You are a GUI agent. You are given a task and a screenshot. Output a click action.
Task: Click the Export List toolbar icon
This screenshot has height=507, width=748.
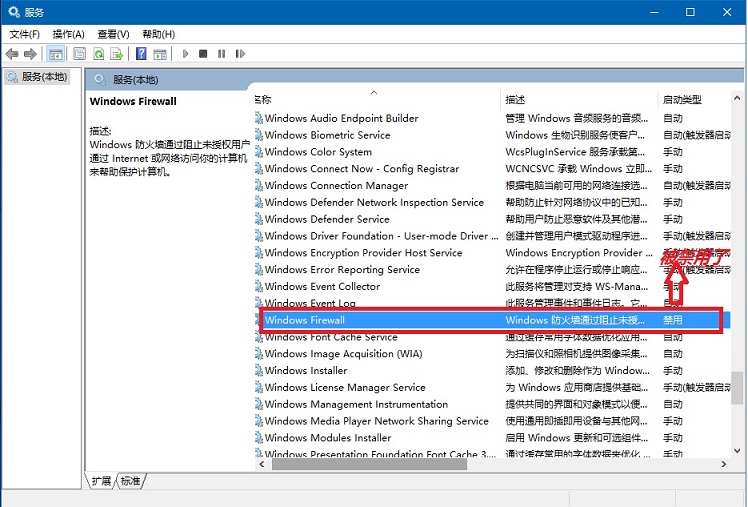116,54
